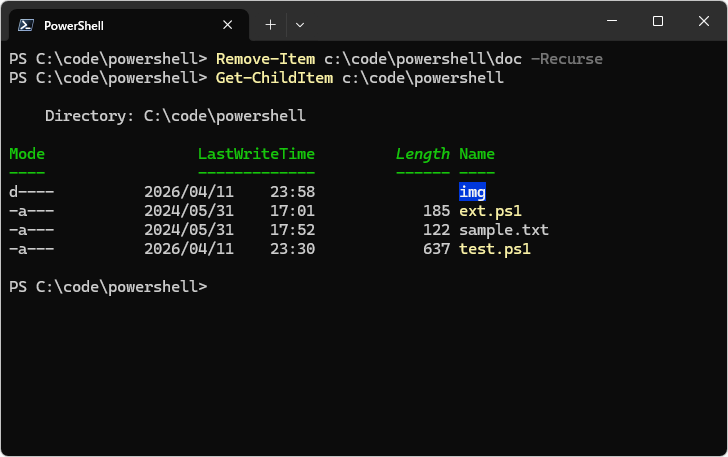Expand the new tab profile dropdown
728x457 pixels.
click(300, 24)
